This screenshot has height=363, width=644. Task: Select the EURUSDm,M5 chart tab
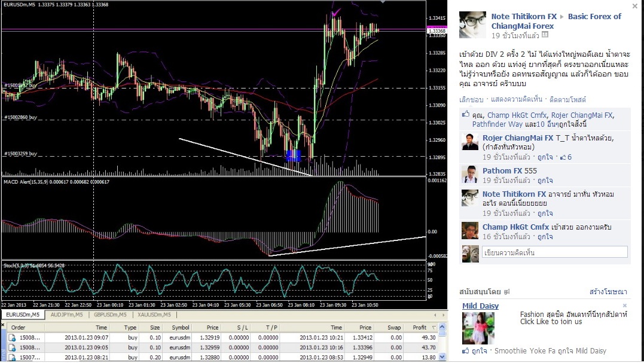click(23, 315)
